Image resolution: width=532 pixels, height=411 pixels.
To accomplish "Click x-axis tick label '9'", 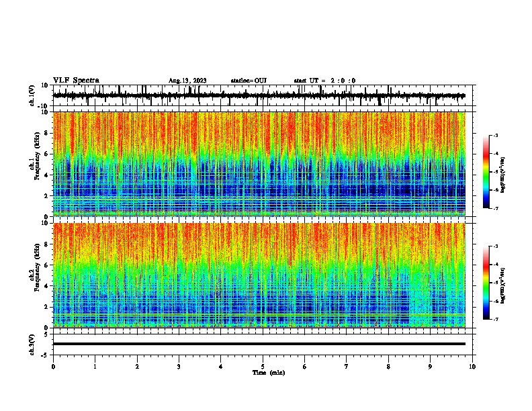I will tap(430, 367).
